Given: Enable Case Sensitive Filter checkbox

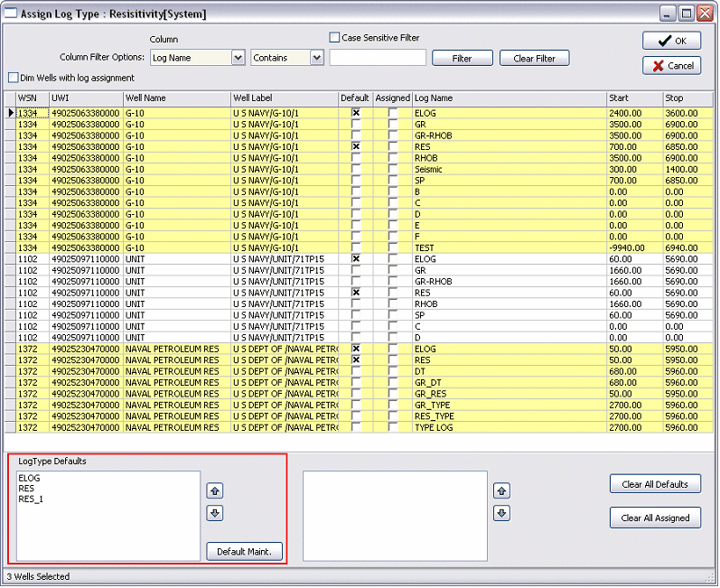Looking at the screenshot, I should pyautogui.click(x=334, y=38).
